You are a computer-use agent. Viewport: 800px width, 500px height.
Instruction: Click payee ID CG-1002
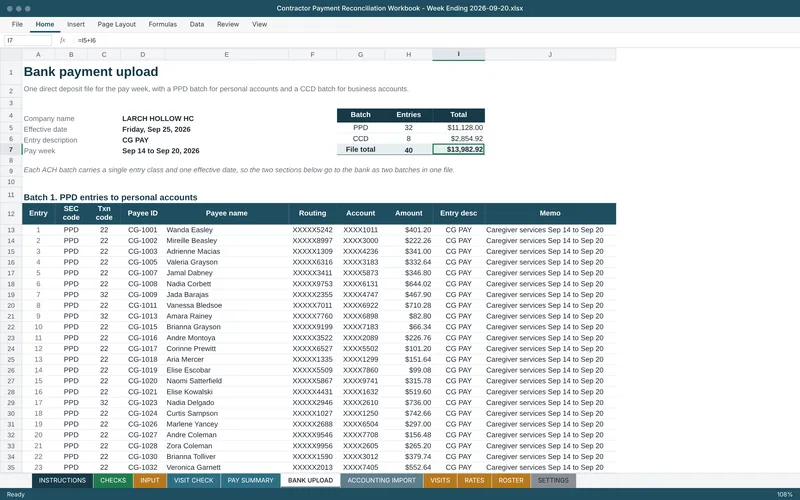pos(142,241)
